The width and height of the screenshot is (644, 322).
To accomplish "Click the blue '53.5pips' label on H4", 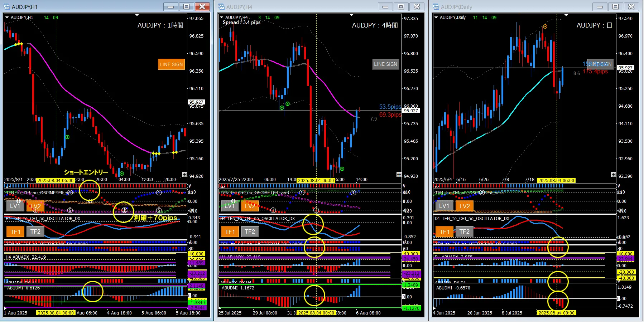I will (390, 107).
